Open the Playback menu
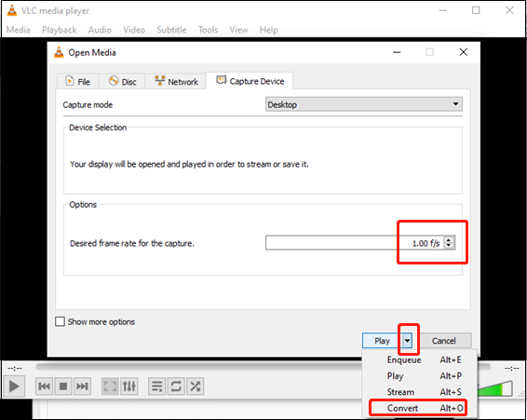 coord(60,30)
